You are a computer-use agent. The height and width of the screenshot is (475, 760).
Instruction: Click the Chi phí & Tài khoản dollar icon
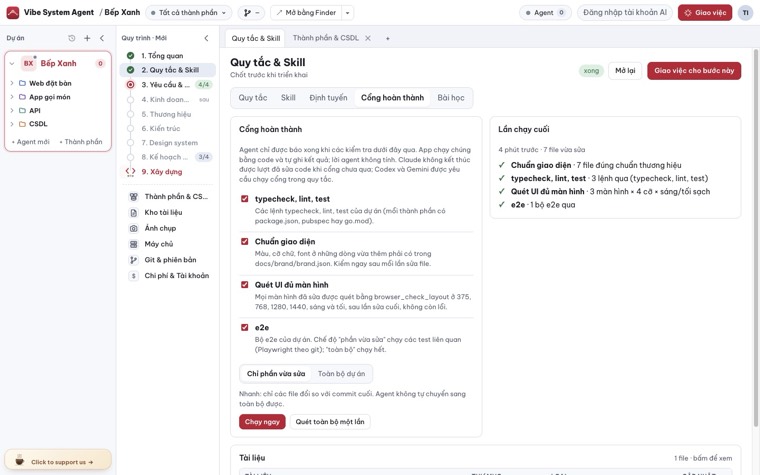coord(134,276)
